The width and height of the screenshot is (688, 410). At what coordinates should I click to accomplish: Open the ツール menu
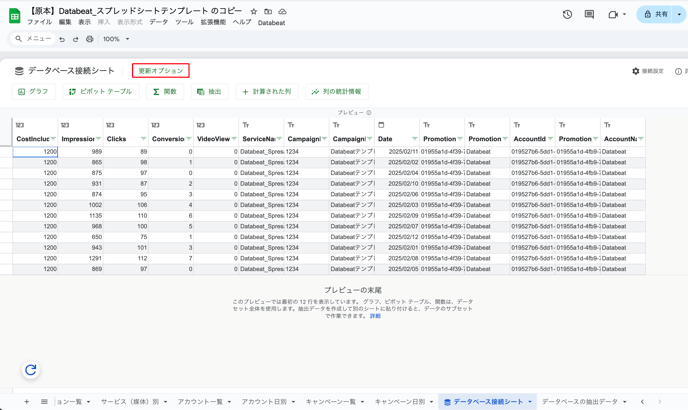tap(184, 22)
